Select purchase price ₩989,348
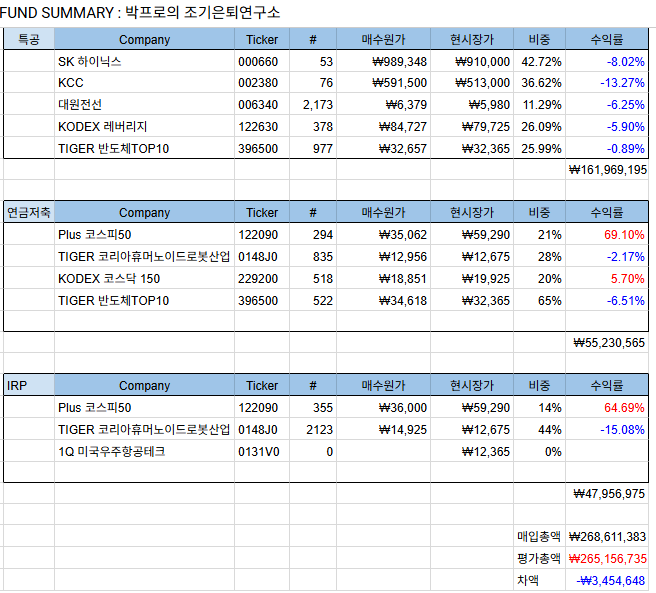 384,62
